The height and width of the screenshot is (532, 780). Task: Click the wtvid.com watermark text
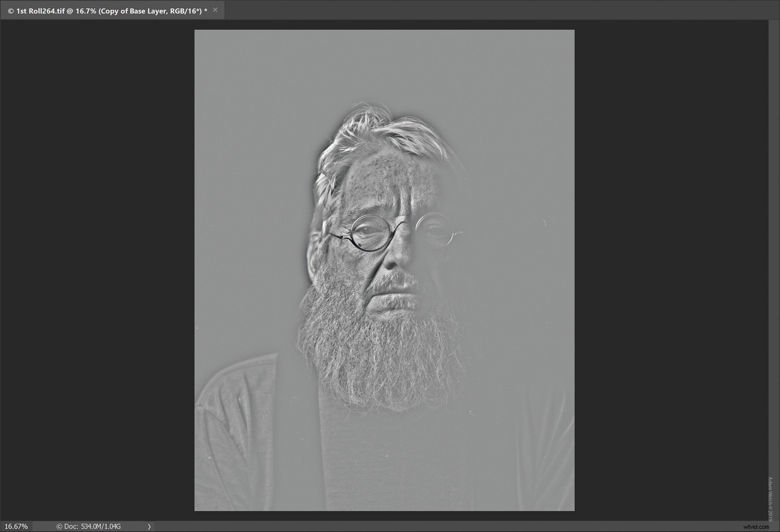click(757, 526)
